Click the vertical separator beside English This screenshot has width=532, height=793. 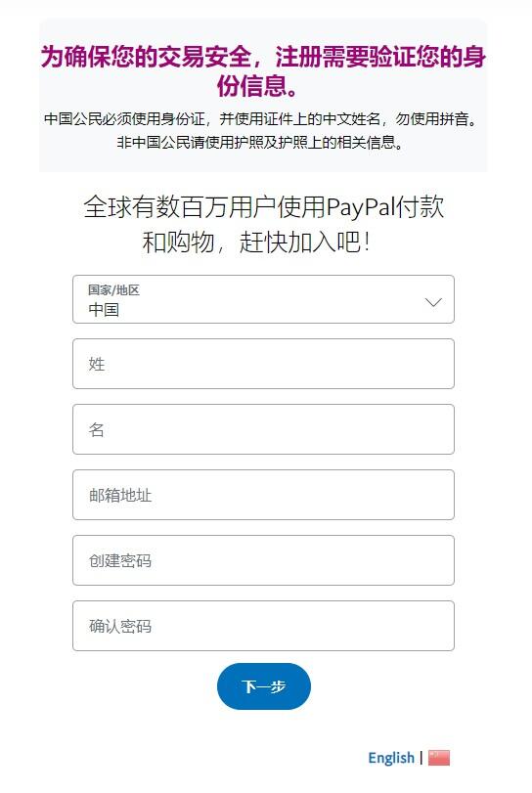point(421,758)
